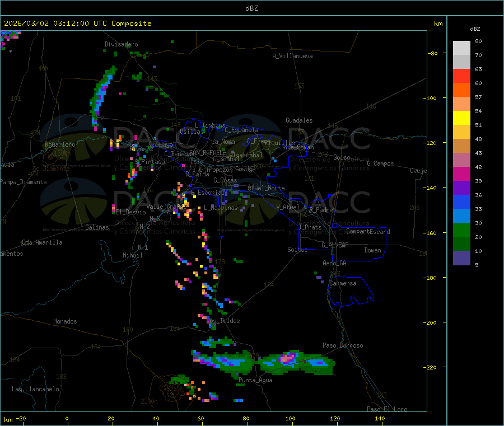Click the Morados location label

(65, 321)
